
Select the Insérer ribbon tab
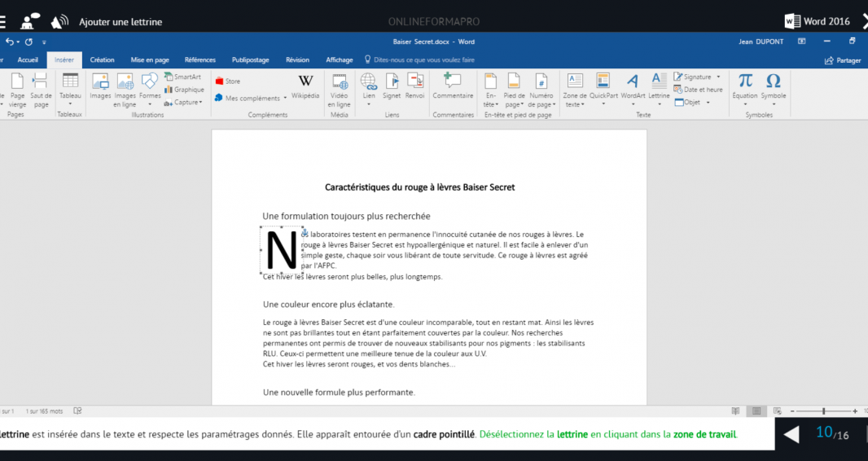[64, 59]
